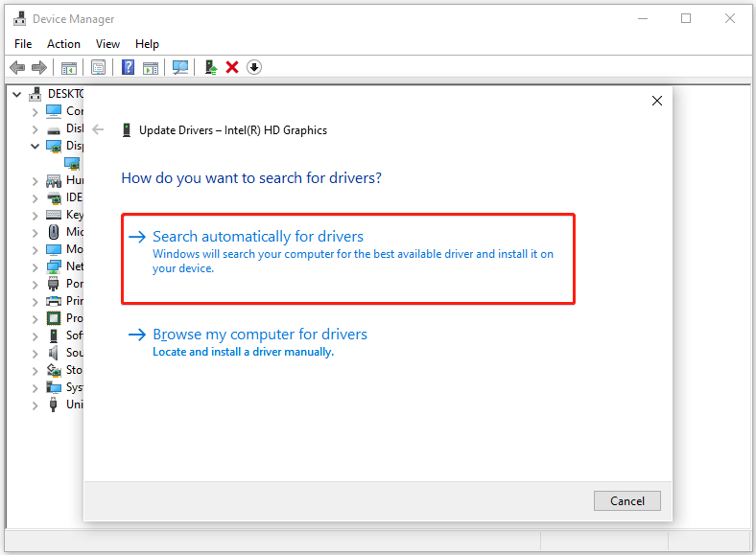The width and height of the screenshot is (756, 555).
Task: Select the Display adapters category icon
Action: (54, 146)
